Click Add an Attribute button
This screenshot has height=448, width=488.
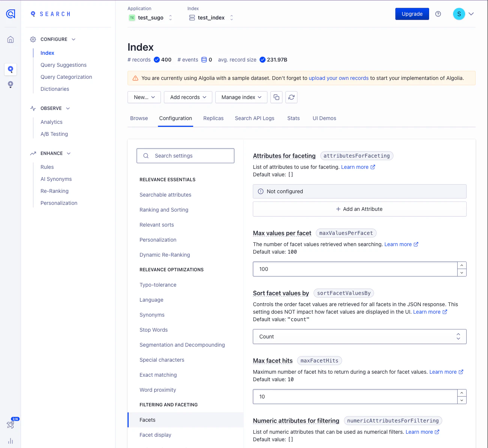coord(360,209)
